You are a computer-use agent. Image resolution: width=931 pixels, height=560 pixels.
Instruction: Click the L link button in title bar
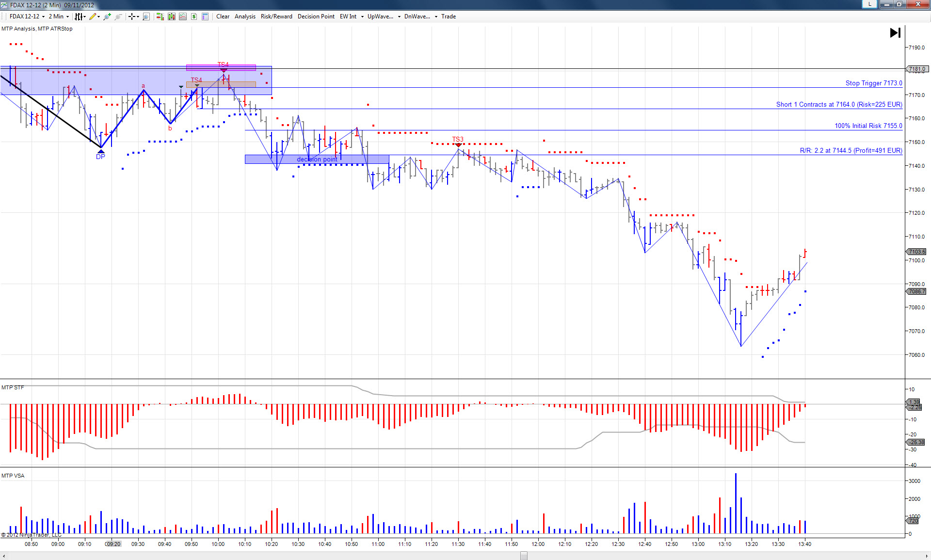(x=870, y=4)
